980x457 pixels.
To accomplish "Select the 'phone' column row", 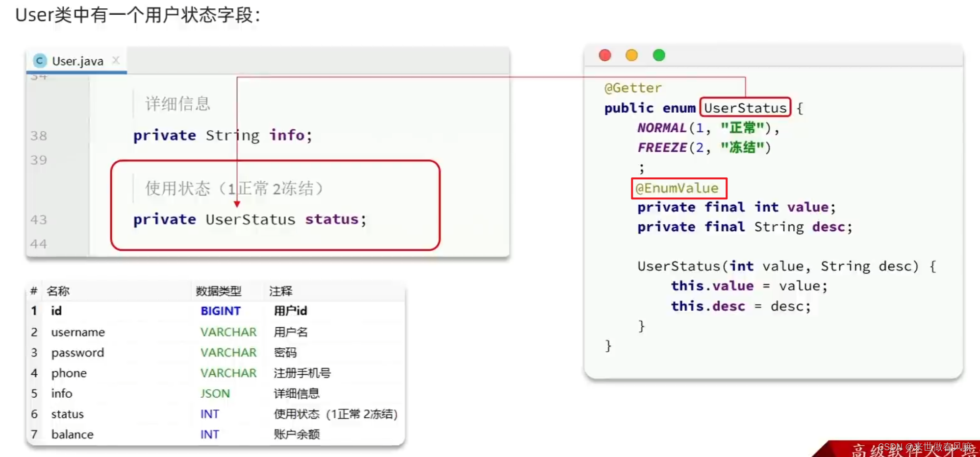I will click(216, 373).
